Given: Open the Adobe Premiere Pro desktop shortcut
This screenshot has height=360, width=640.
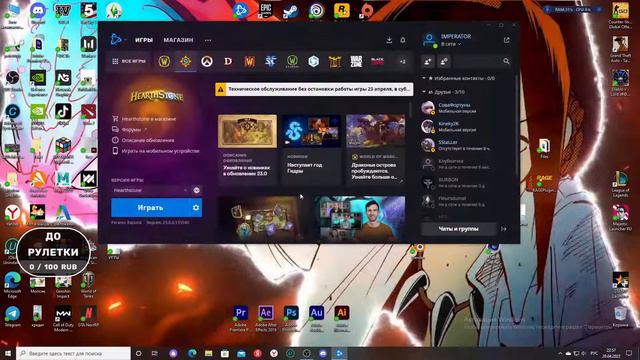Looking at the screenshot, I should (240, 318).
